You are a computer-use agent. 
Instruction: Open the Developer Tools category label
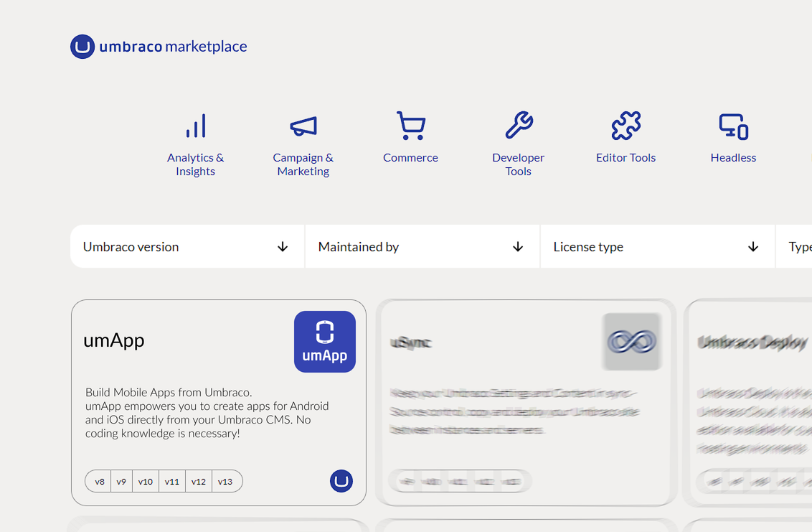pos(519,164)
